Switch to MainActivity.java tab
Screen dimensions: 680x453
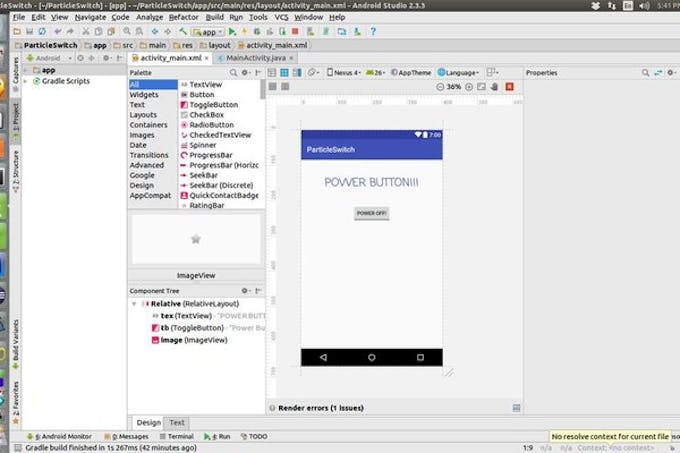tap(256, 58)
